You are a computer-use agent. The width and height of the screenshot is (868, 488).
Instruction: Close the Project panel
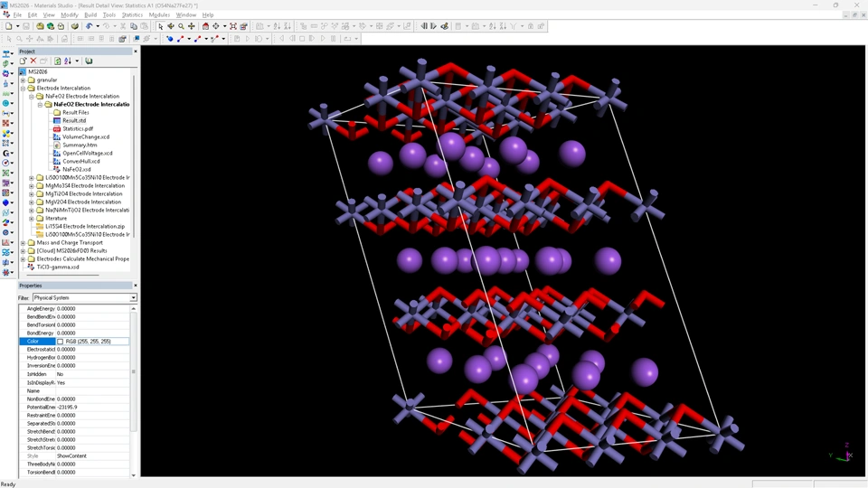(x=135, y=52)
